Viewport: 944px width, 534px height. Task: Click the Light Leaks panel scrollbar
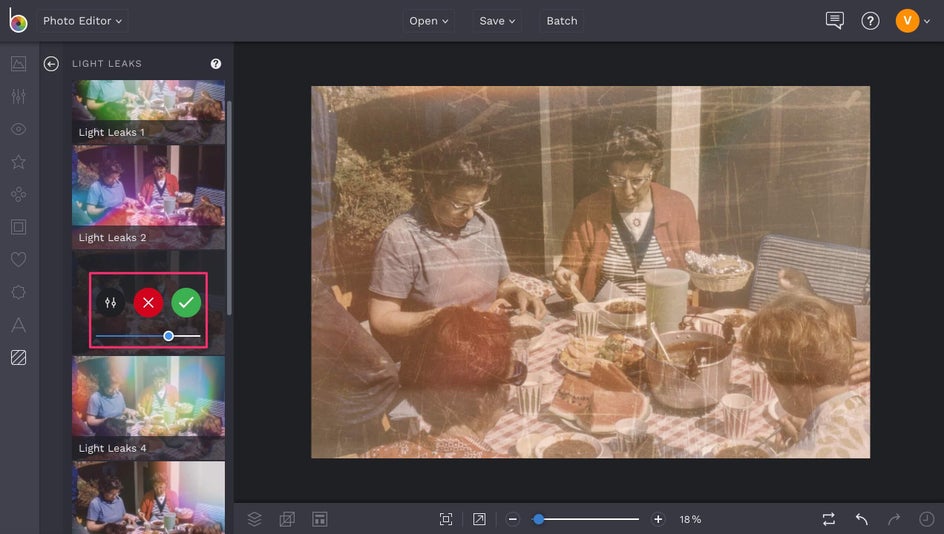[x=229, y=208]
